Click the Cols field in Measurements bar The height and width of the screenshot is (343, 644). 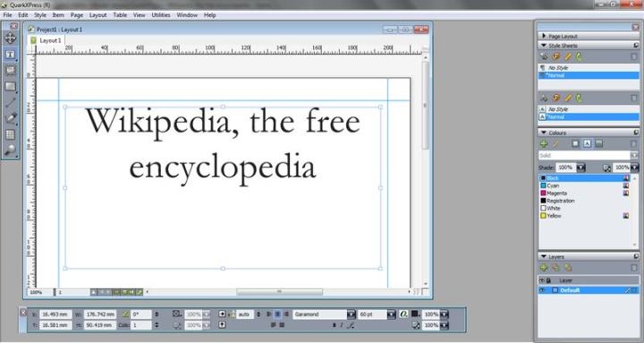coord(141,325)
